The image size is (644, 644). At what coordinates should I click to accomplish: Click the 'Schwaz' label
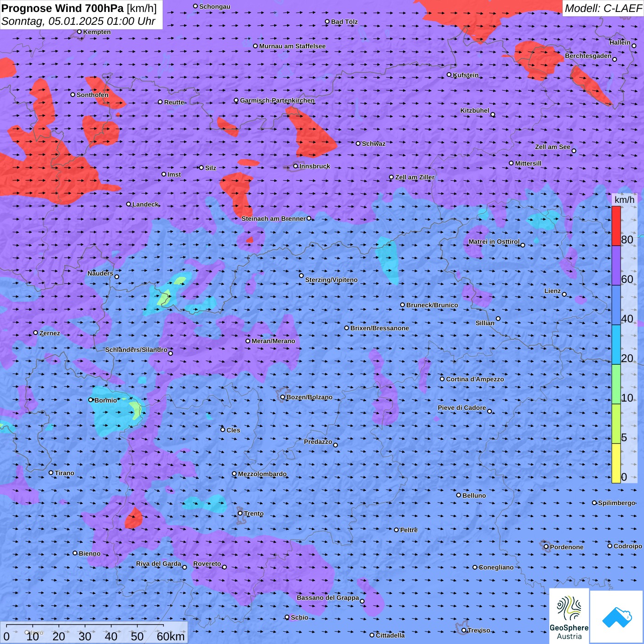374,144
